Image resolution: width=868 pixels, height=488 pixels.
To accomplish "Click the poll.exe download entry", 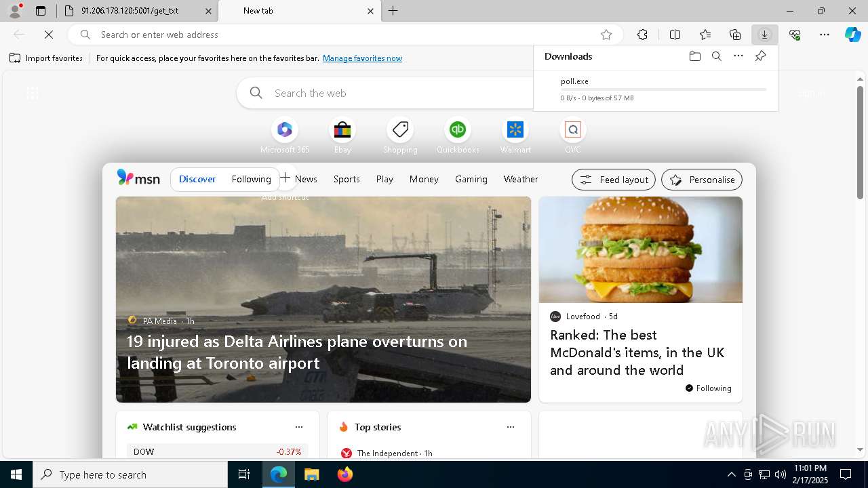I will [x=656, y=89].
